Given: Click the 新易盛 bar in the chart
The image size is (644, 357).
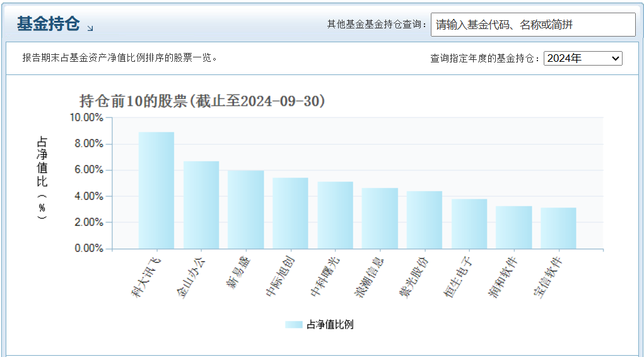Looking at the screenshot, I should point(245,210).
